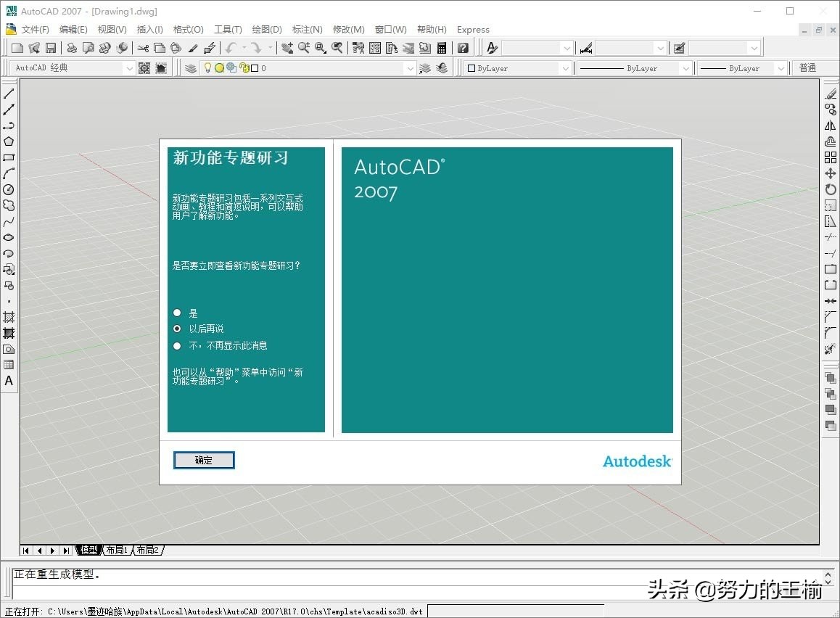
Task: Activate the Revision Cloud tool
Action: click(9, 206)
